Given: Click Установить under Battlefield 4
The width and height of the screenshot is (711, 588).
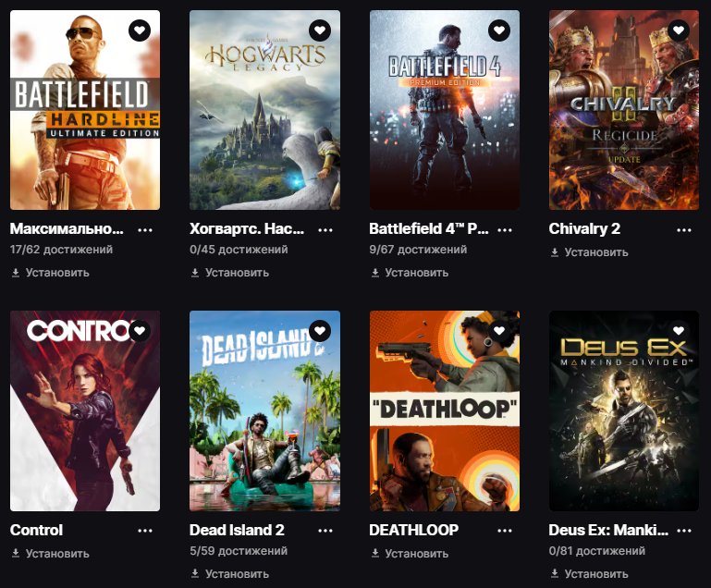Looking at the screenshot, I should (416, 273).
